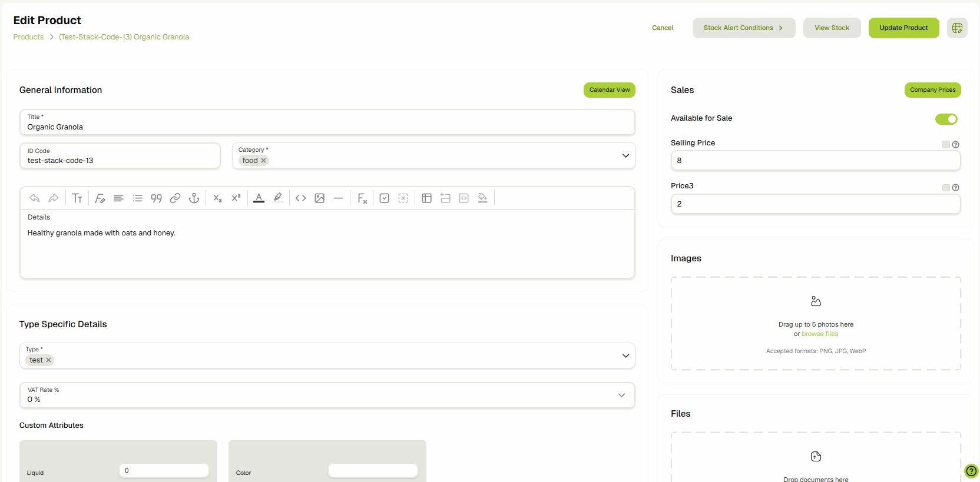Open the VAT Rate % dropdown
The height and width of the screenshot is (482, 980).
[621, 395]
